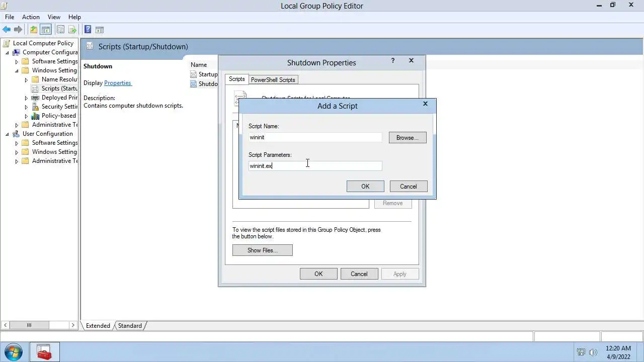Click the Shutdown Properties help question mark
The width and height of the screenshot is (644, 362).
pyautogui.click(x=393, y=60)
